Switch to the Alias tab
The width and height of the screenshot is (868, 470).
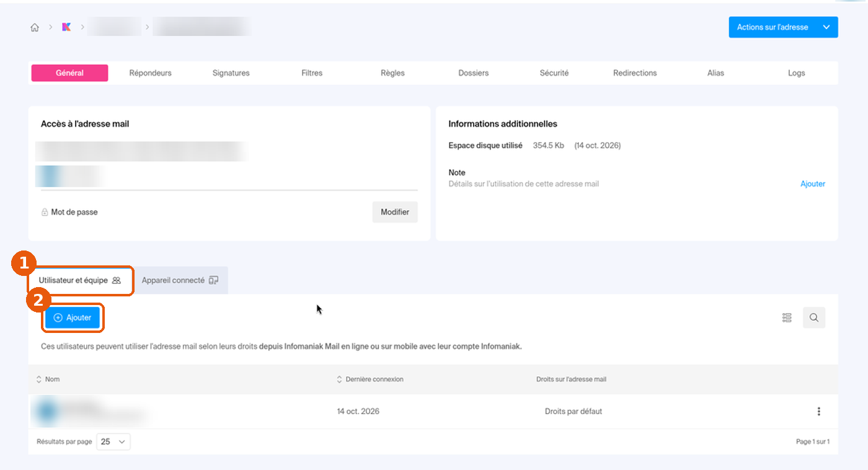[x=715, y=73]
